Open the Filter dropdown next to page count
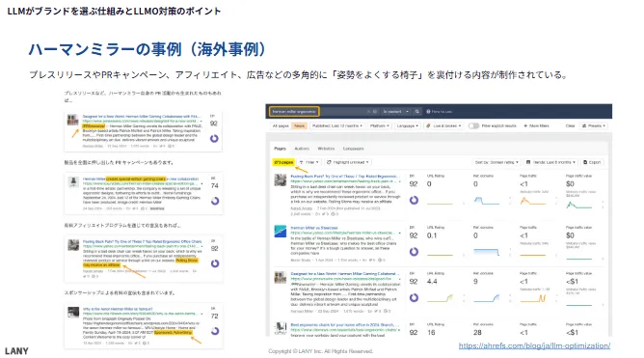 pyautogui.click(x=309, y=162)
